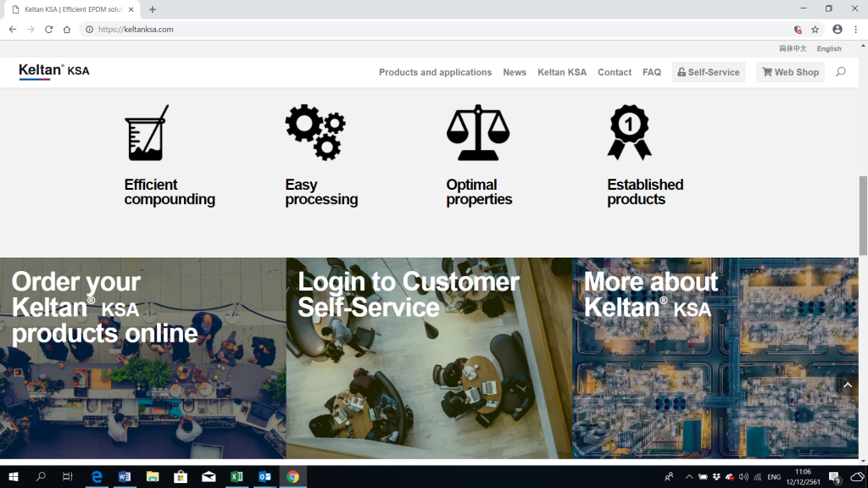Open Excel from the taskbar

pyautogui.click(x=237, y=476)
